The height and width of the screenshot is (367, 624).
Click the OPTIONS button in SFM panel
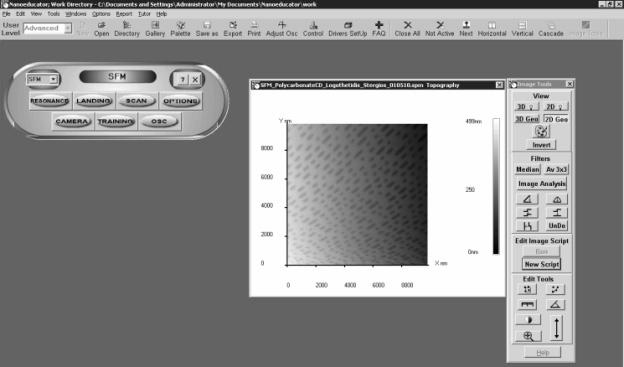[x=181, y=101]
